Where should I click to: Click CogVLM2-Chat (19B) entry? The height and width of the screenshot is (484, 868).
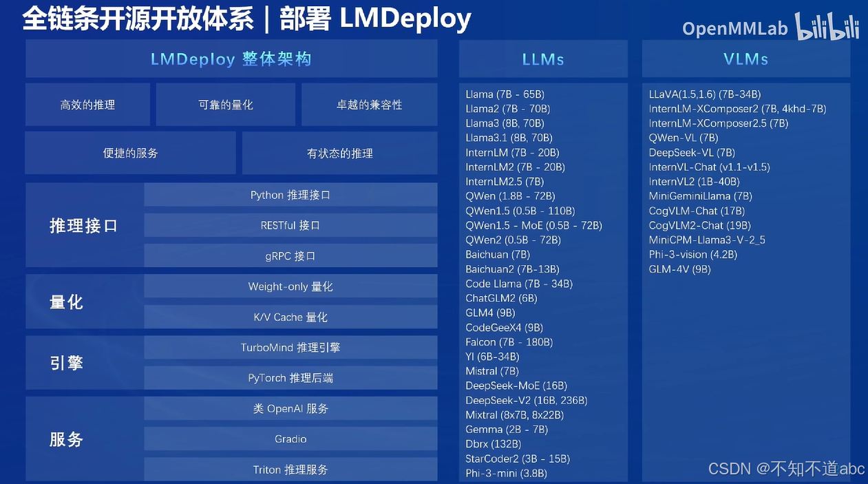tap(699, 225)
